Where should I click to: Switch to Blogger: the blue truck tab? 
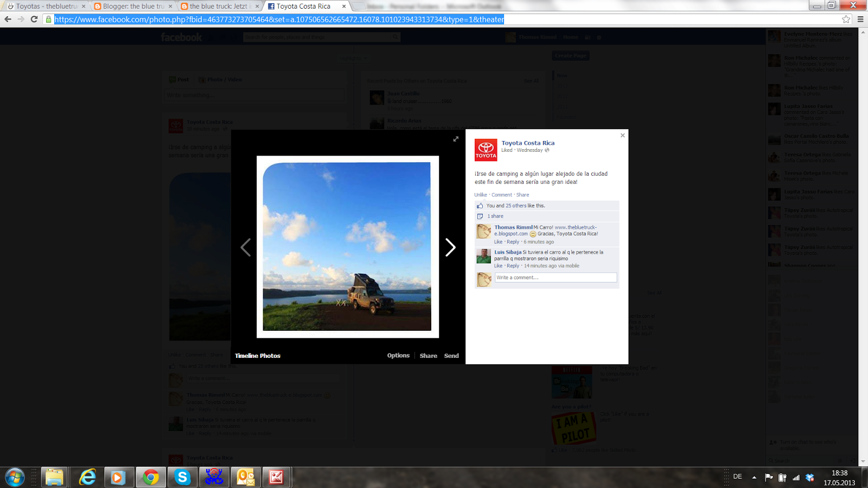point(133,6)
